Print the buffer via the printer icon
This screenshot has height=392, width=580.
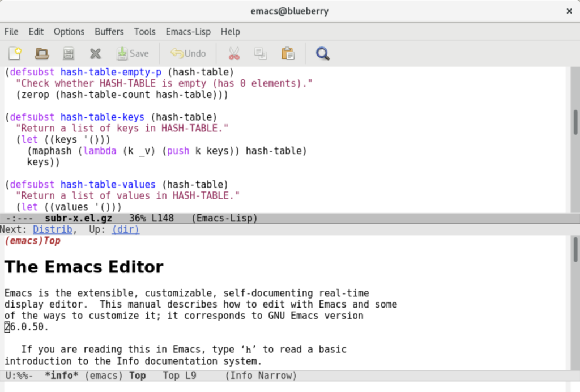pos(68,53)
